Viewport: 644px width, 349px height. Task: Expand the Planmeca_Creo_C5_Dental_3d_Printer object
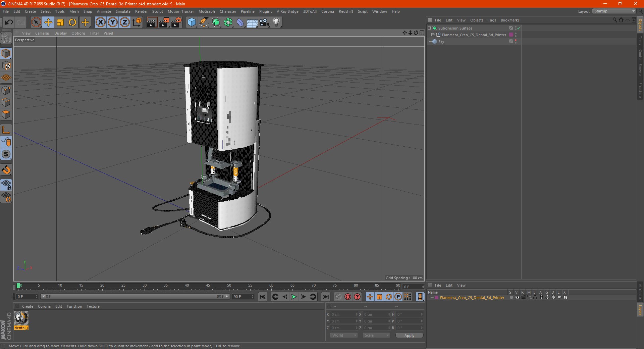pos(433,35)
